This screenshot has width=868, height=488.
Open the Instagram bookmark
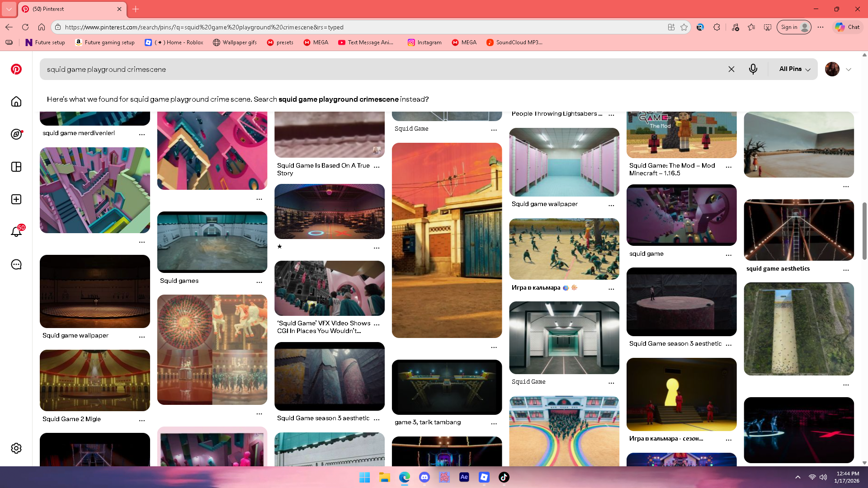click(x=425, y=42)
